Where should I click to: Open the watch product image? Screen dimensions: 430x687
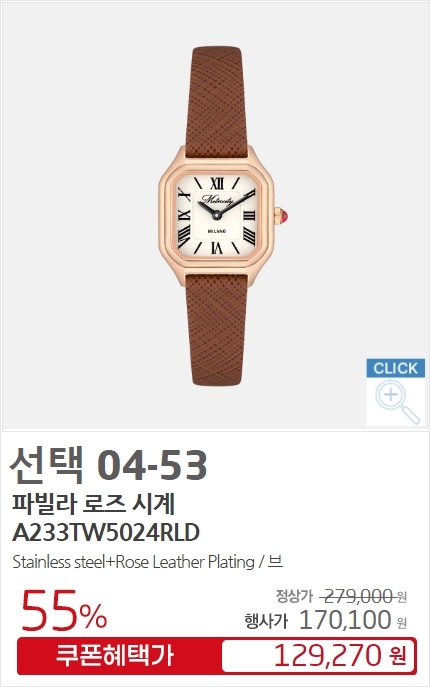[216, 216]
